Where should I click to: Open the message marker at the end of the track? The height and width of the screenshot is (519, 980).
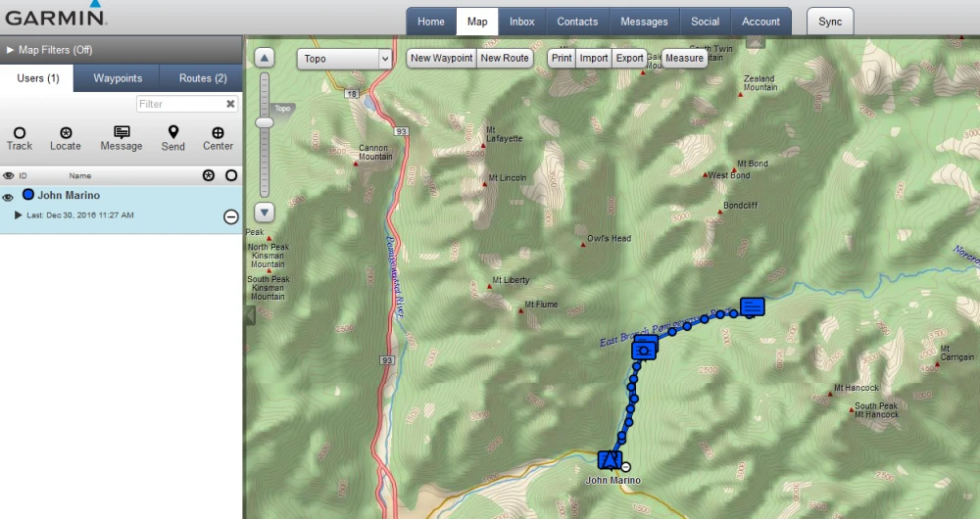tap(753, 307)
